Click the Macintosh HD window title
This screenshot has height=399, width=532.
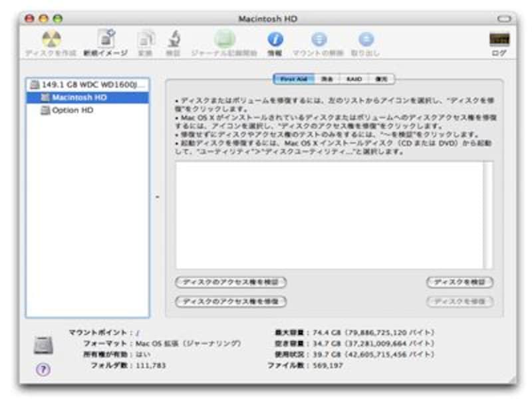point(268,19)
